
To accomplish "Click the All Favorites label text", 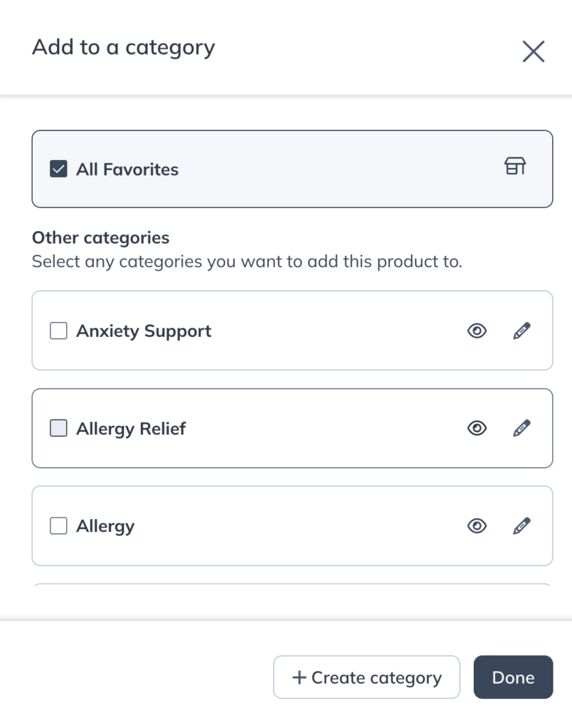I will pyautogui.click(x=127, y=169).
